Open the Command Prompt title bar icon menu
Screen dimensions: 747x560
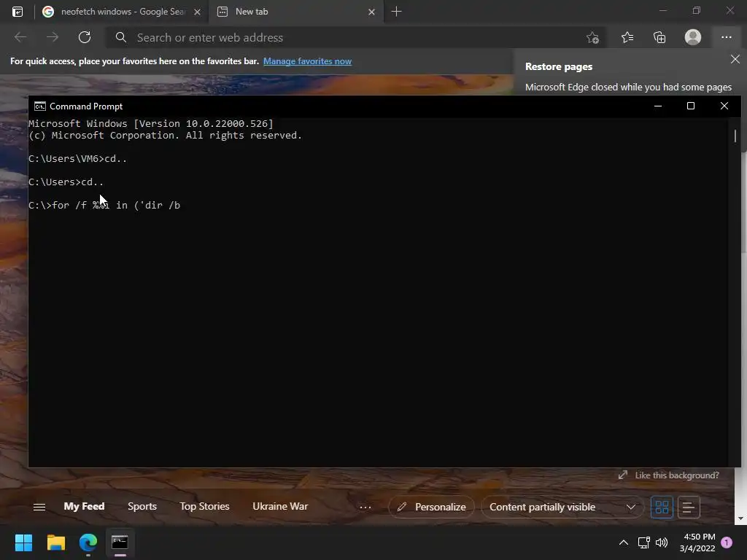point(40,106)
